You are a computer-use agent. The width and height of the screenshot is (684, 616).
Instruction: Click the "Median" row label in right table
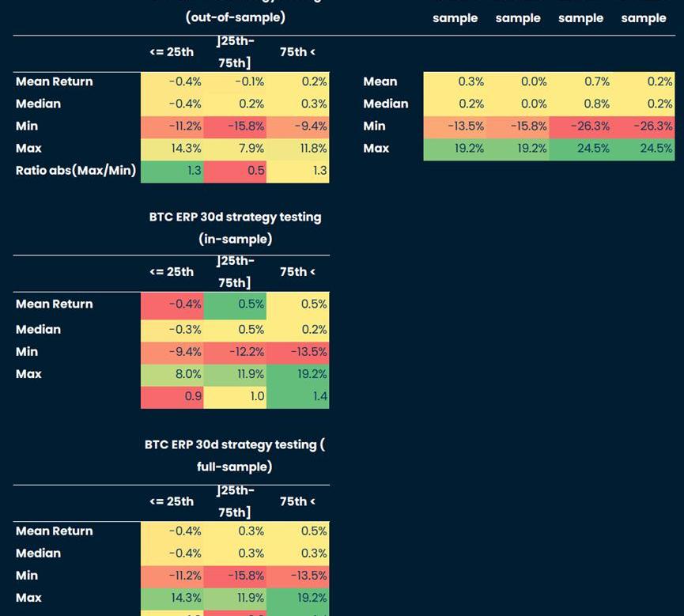coord(386,104)
